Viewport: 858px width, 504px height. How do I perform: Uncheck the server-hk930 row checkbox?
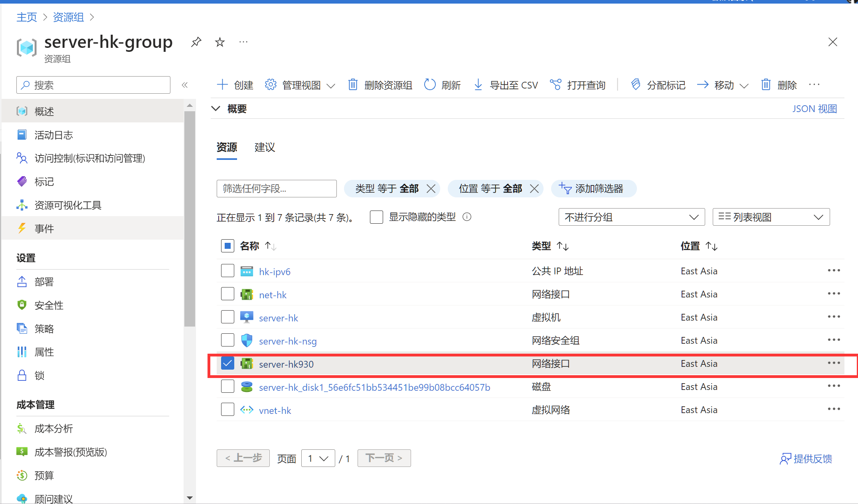[227, 363]
